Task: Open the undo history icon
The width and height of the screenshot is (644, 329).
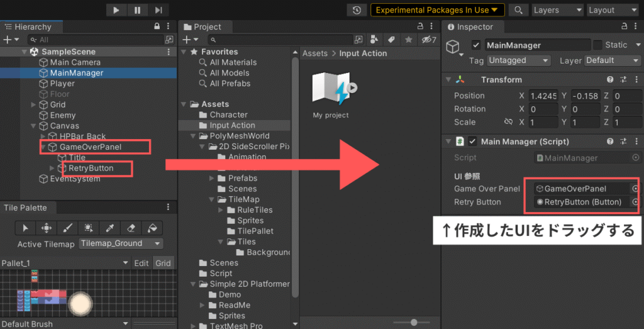Action: click(x=357, y=10)
